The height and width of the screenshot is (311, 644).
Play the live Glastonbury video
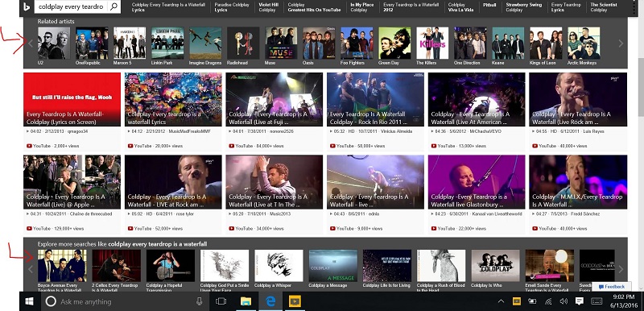pyautogui.click(x=477, y=182)
